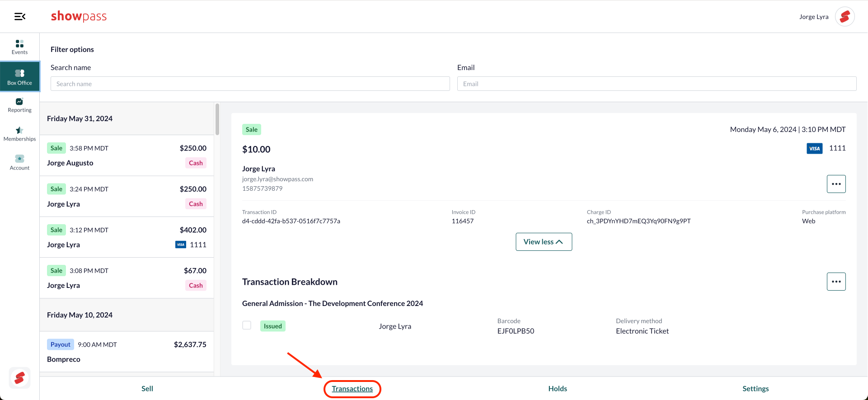This screenshot has height=400, width=868.
Task: Switch to the Holds tab
Action: coord(558,389)
